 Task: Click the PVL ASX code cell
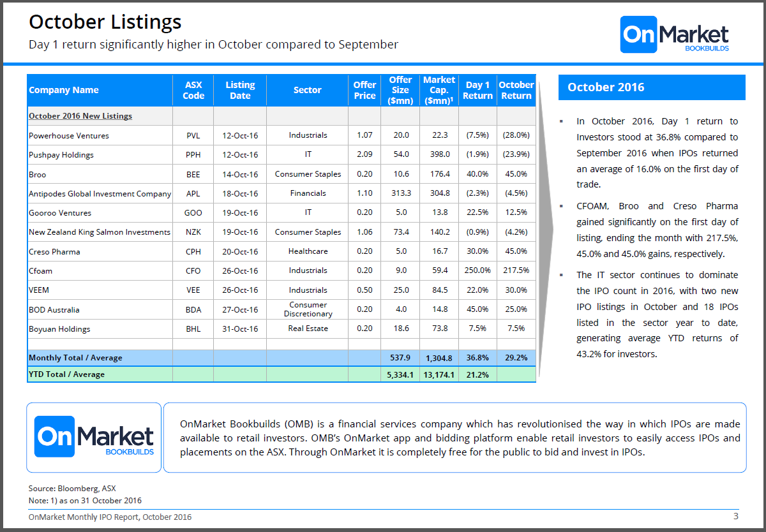coord(193,135)
